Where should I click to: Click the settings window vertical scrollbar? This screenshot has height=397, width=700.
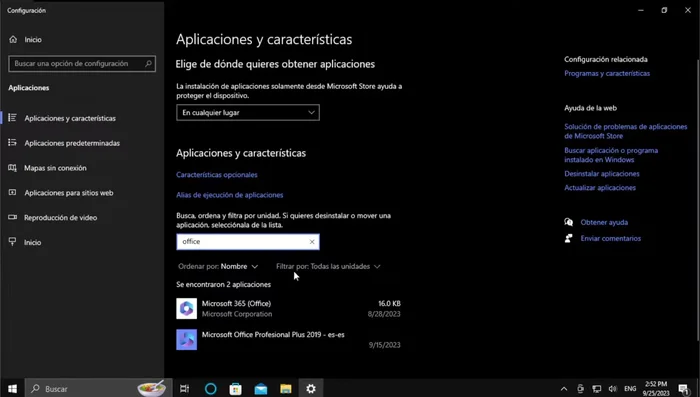pos(698,199)
